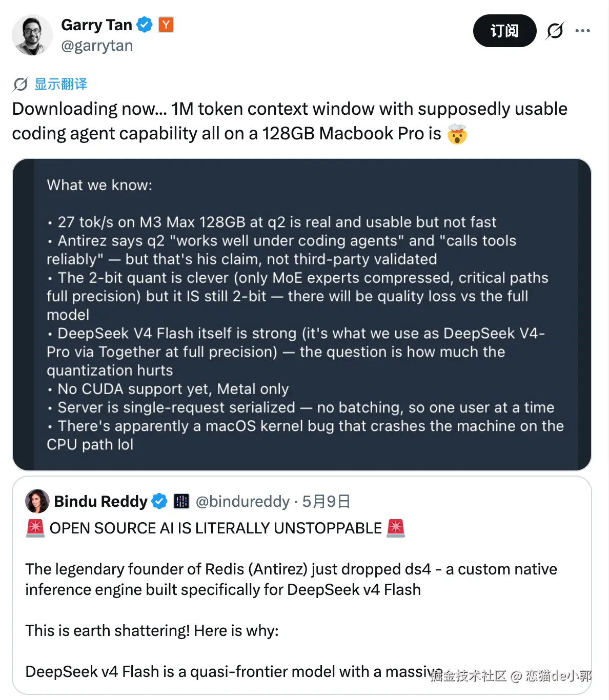Click Bindu Reddy's dark square affiliate badge
This screenshot has height=700, width=609.
[x=181, y=501]
